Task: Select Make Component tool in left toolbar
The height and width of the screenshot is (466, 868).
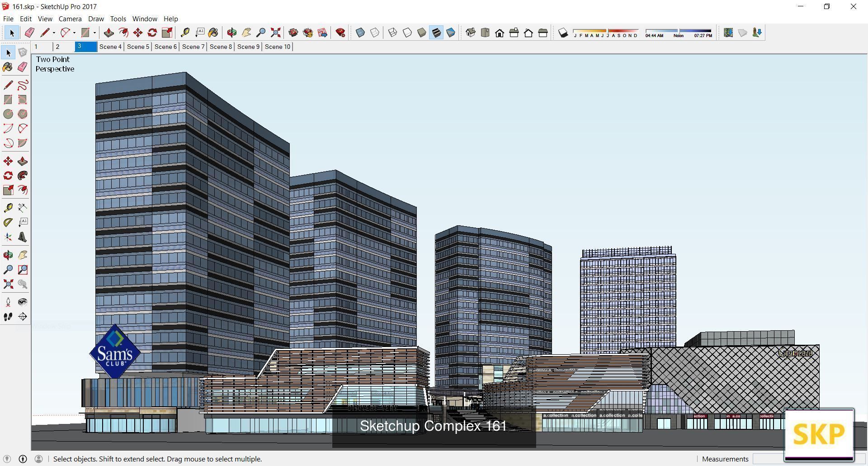Action: (23, 52)
